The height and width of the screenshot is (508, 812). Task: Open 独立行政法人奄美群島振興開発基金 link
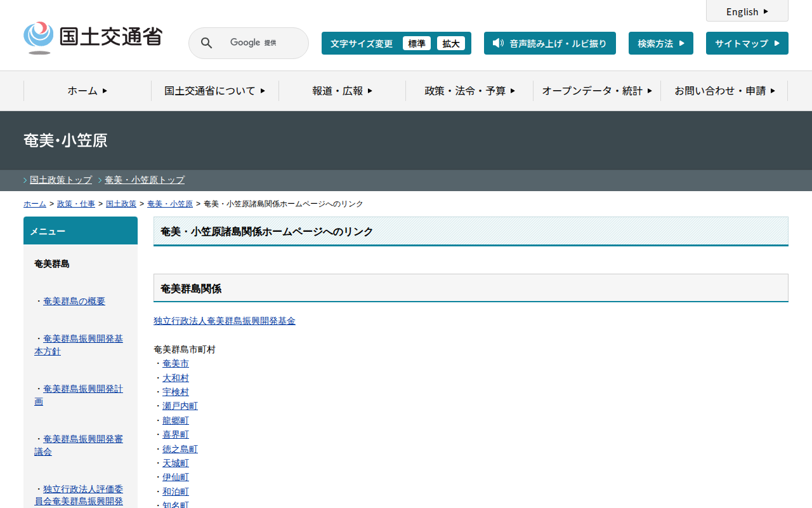pos(225,321)
